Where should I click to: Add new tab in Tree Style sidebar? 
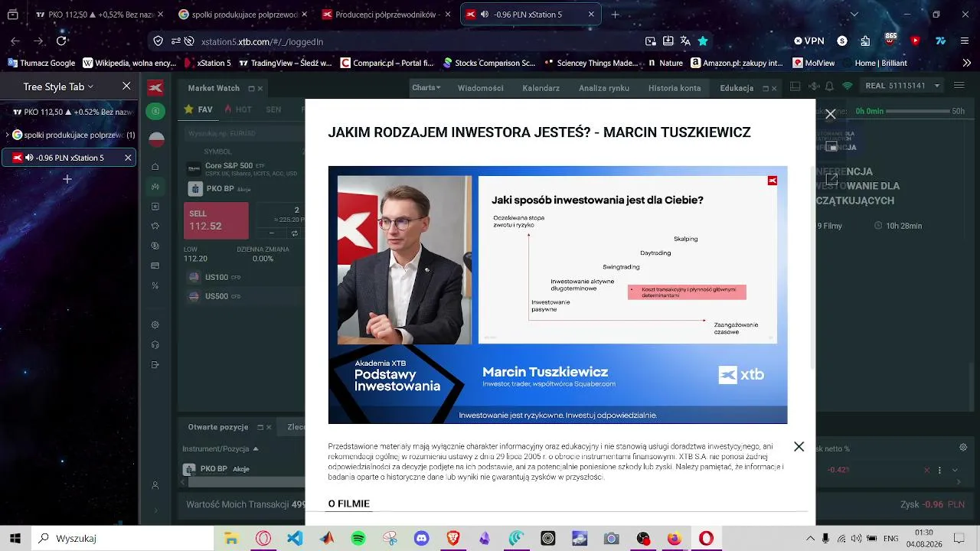point(67,179)
